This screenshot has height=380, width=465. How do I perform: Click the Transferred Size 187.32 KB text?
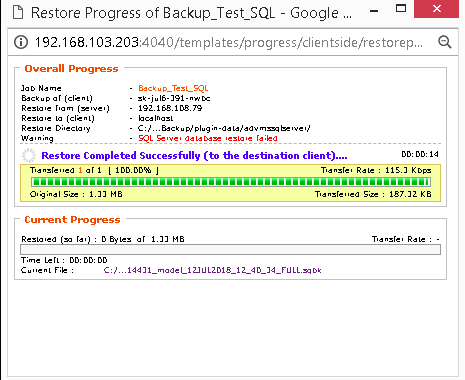(x=373, y=194)
